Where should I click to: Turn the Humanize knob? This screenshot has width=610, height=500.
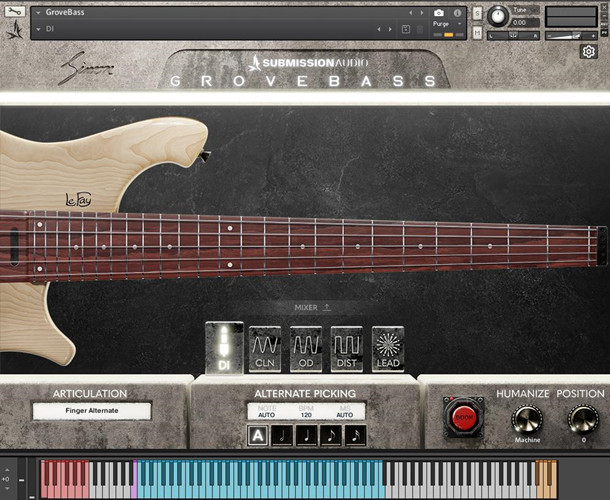527,419
